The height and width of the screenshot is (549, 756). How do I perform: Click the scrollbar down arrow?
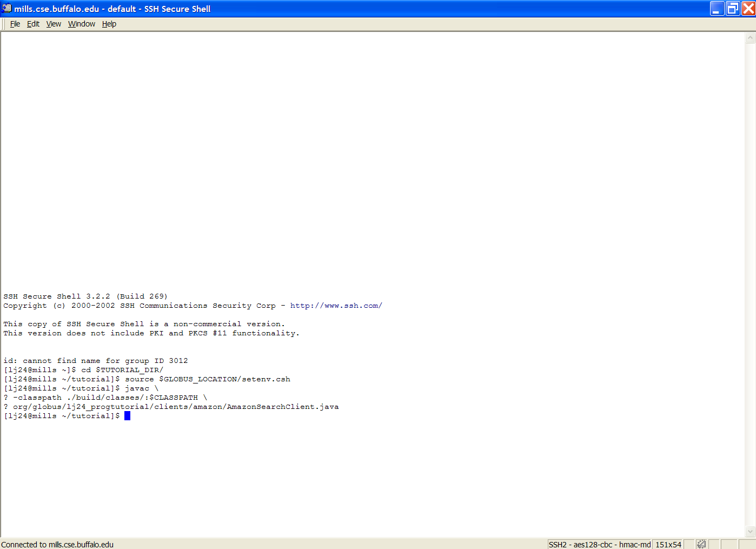[x=750, y=531]
